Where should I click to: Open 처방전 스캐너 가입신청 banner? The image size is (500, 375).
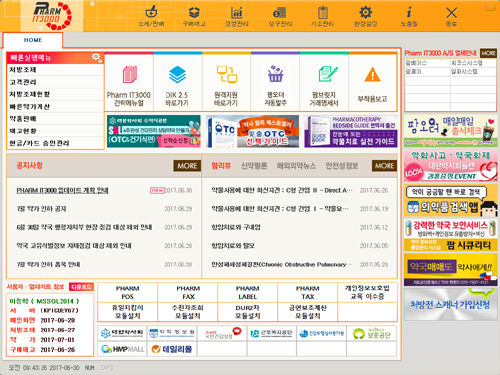tap(451, 304)
